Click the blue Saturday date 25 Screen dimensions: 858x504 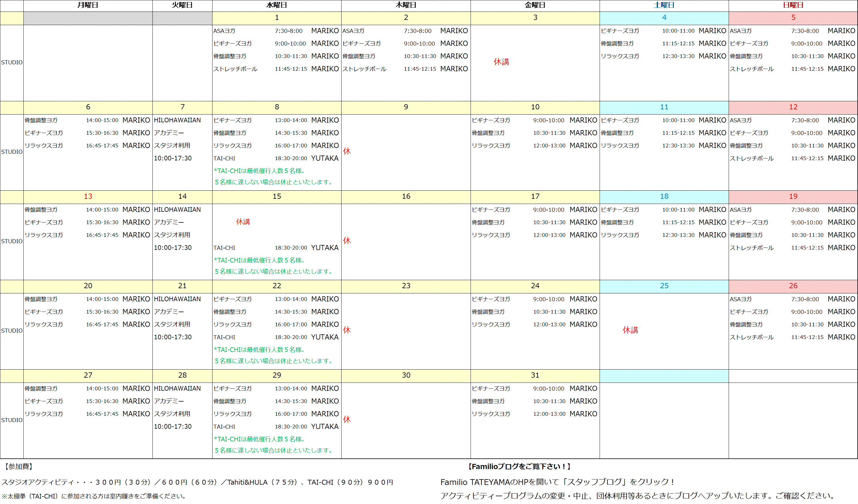(664, 286)
